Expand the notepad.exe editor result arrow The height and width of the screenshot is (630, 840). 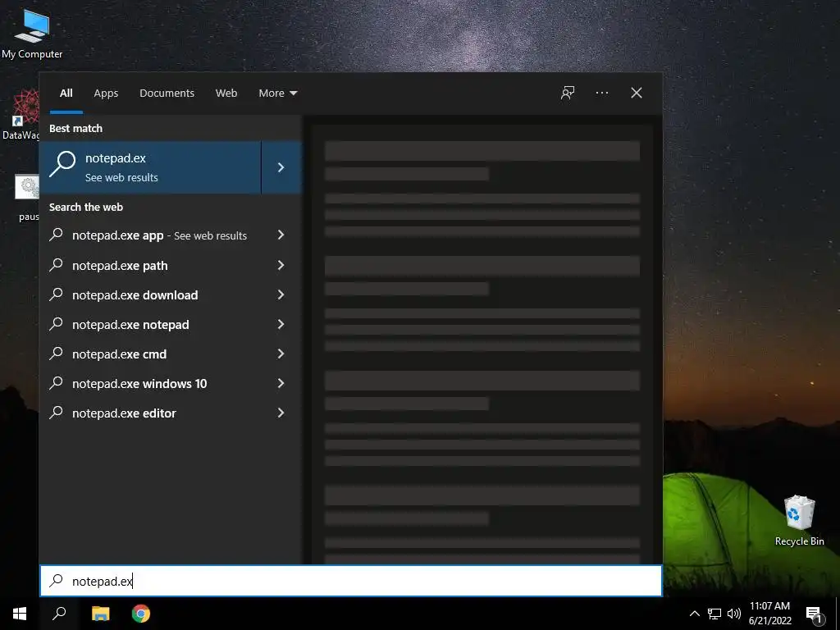(281, 412)
